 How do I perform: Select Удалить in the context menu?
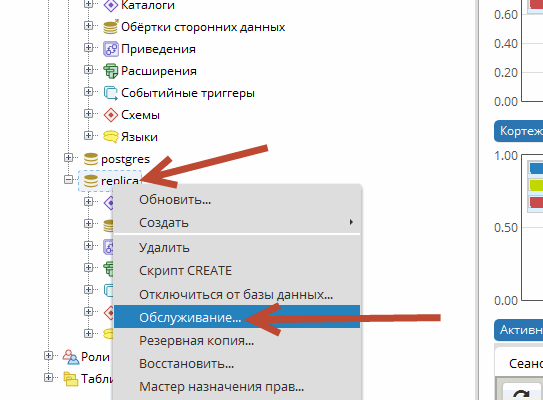(x=237, y=248)
